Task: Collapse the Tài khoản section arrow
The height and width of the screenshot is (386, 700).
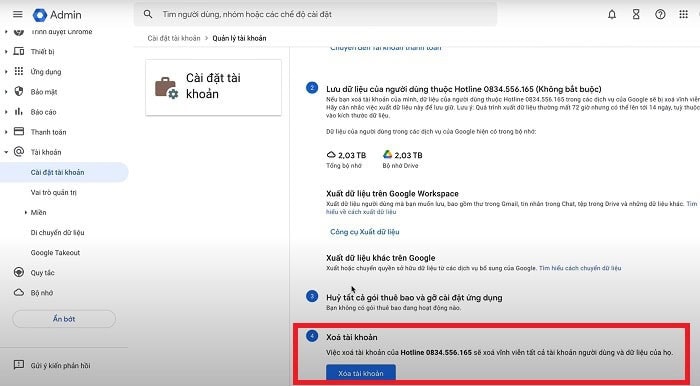Action: point(6,152)
